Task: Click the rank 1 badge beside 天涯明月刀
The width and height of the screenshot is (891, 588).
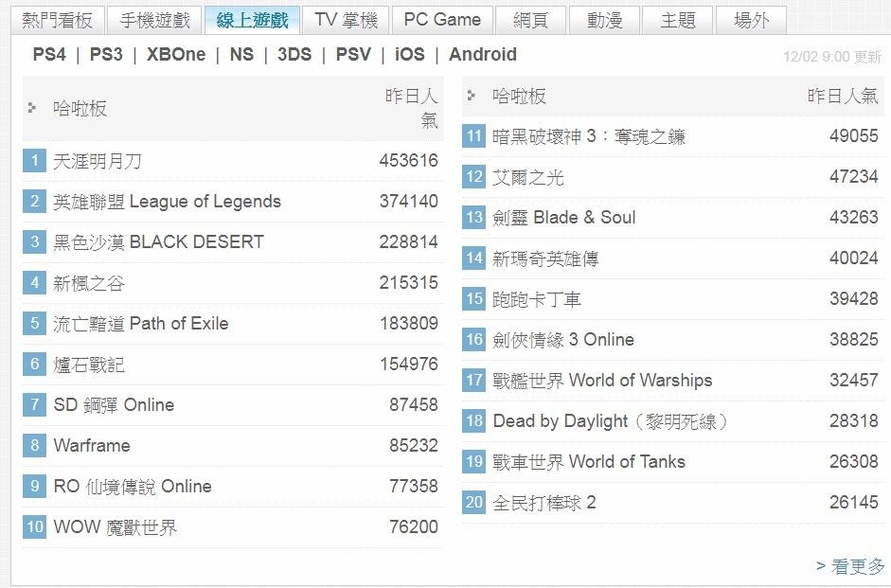Action: pyautogui.click(x=34, y=161)
